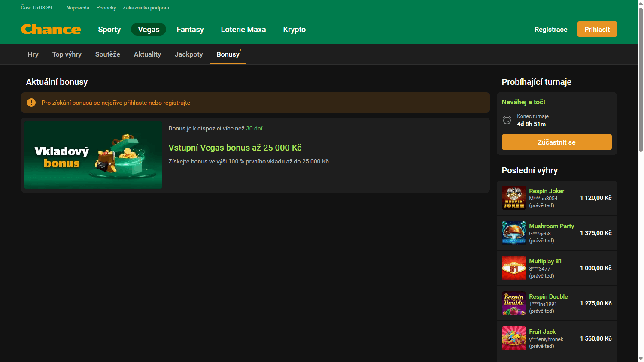Switch to the Krypto section
Viewport: 644px width, 362px height.
pos(294,29)
